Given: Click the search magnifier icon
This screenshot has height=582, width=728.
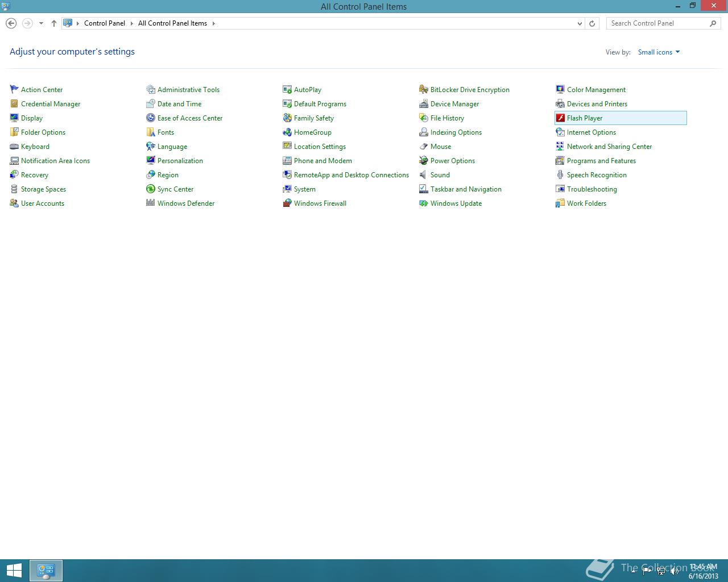Looking at the screenshot, I should coord(713,23).
